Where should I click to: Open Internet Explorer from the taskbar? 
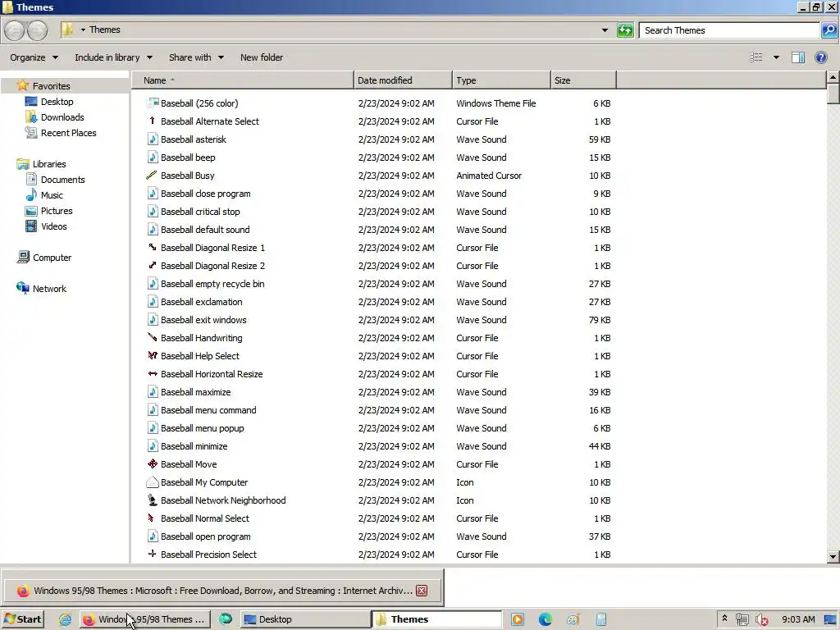point(66,619)
